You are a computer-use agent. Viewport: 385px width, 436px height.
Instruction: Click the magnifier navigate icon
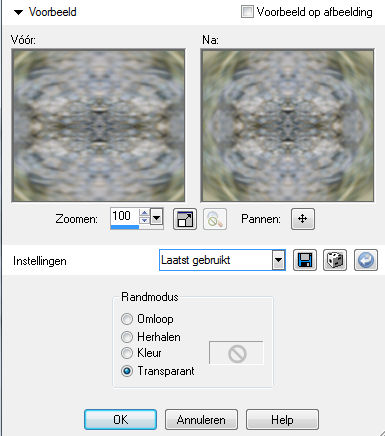click(x=215, y=219)
